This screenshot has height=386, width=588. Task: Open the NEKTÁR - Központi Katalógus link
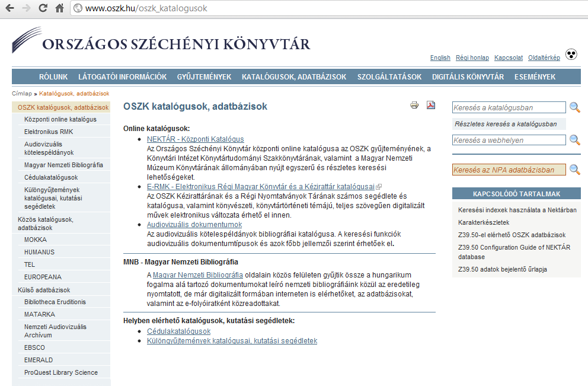coord(196,139)
